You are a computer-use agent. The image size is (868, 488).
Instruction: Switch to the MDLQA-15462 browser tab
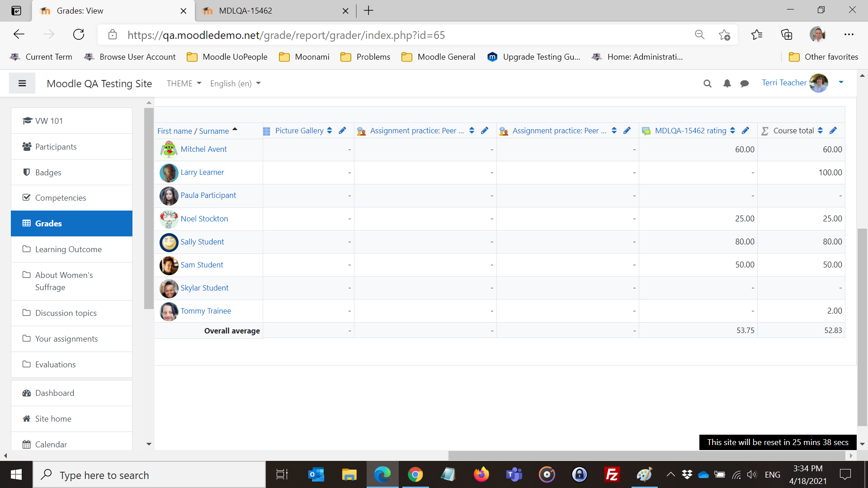276,10
